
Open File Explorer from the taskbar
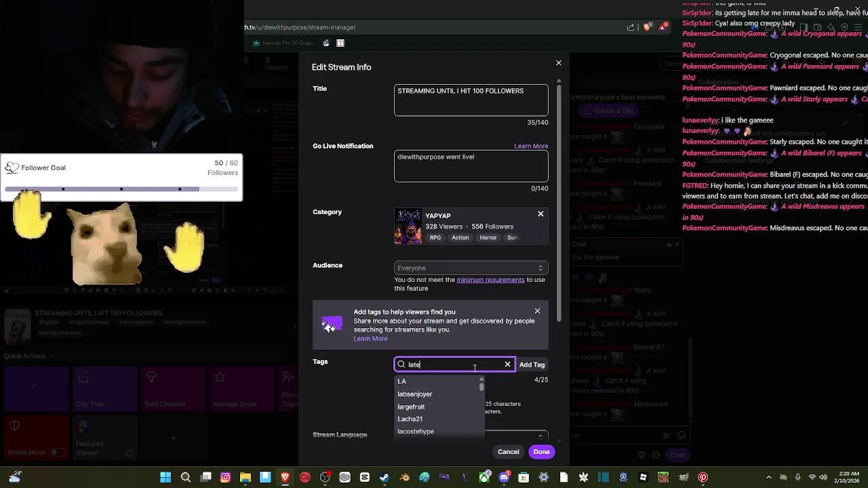tap(245, 477)
